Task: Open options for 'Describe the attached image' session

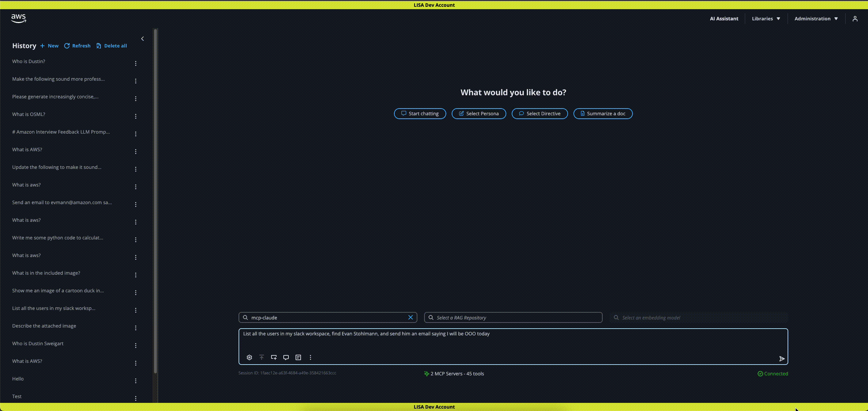Action: click(x=136, y=328)
